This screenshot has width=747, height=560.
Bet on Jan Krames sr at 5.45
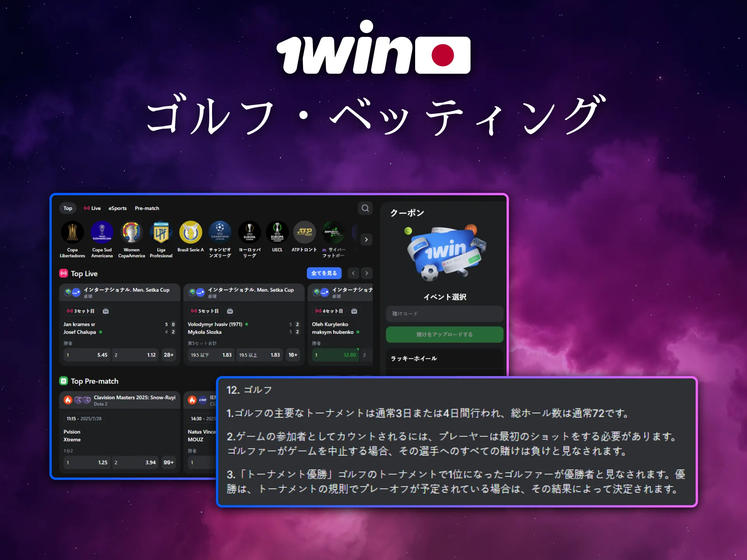tap(87, 355)
